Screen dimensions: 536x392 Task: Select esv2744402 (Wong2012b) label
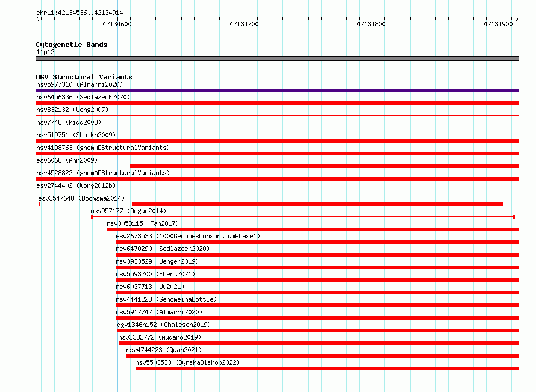(76, 185)
